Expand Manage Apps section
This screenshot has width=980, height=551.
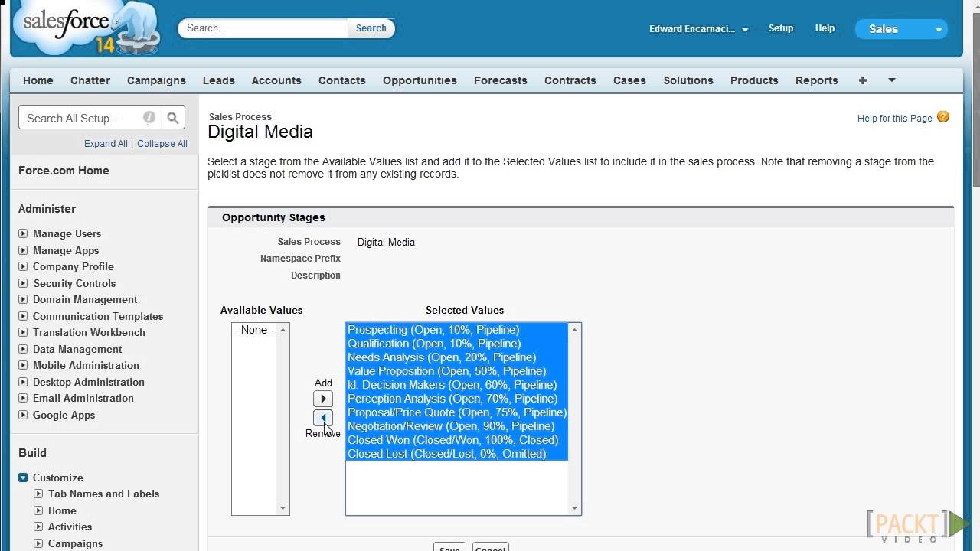tap(23, 250)
